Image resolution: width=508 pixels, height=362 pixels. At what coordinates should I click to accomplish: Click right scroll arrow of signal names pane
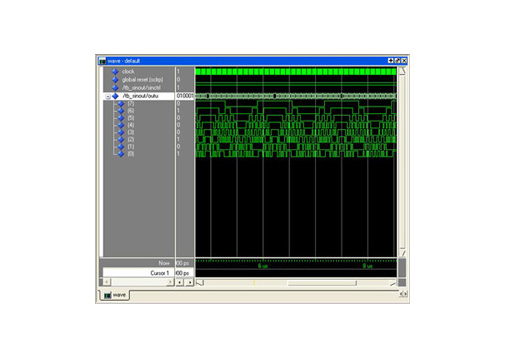click(170, 282)
